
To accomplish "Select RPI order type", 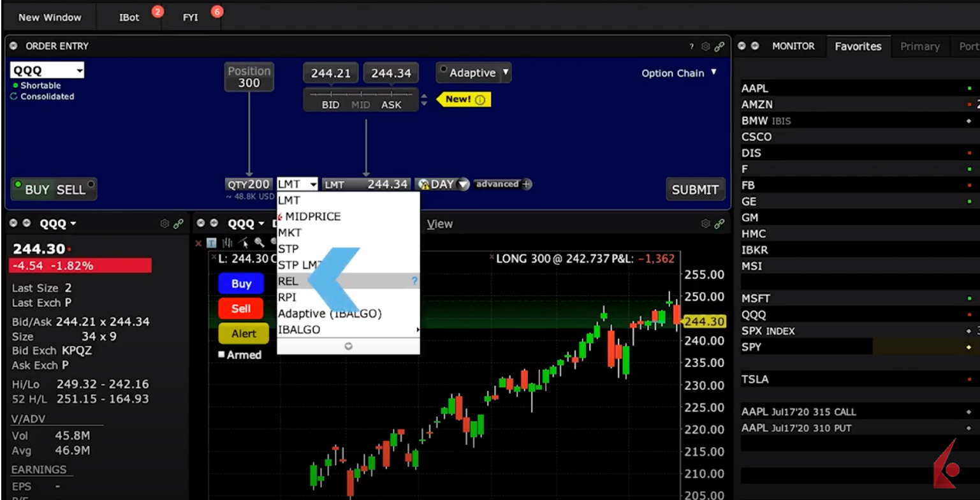I will [x=348, y=297].
